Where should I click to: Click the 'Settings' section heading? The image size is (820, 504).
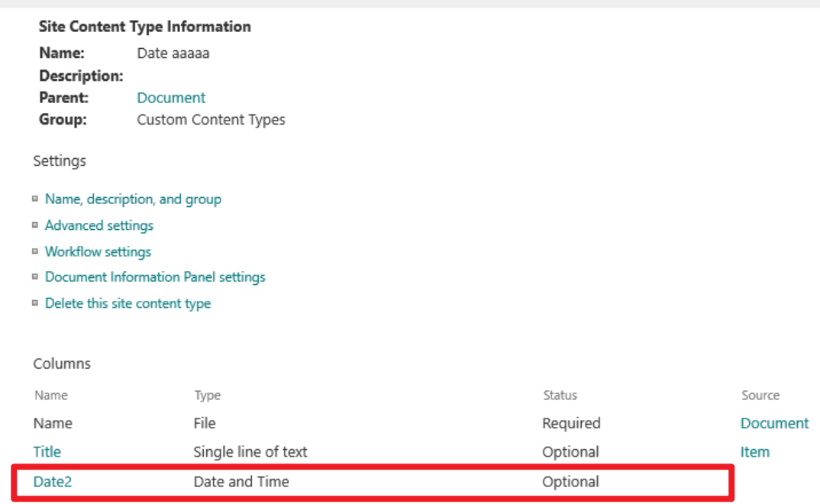pyautogui.click(x=60, y=161)
